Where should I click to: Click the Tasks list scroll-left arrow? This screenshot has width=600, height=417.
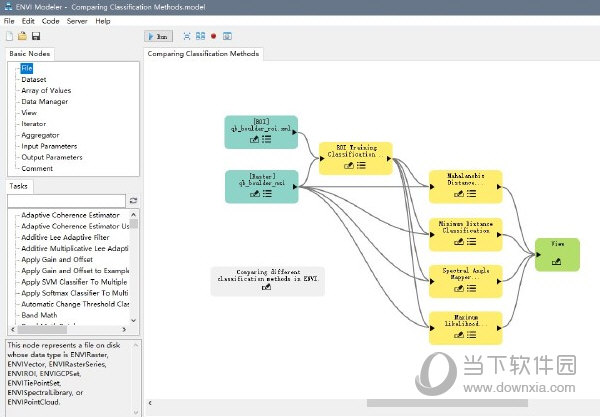point(13,329)
